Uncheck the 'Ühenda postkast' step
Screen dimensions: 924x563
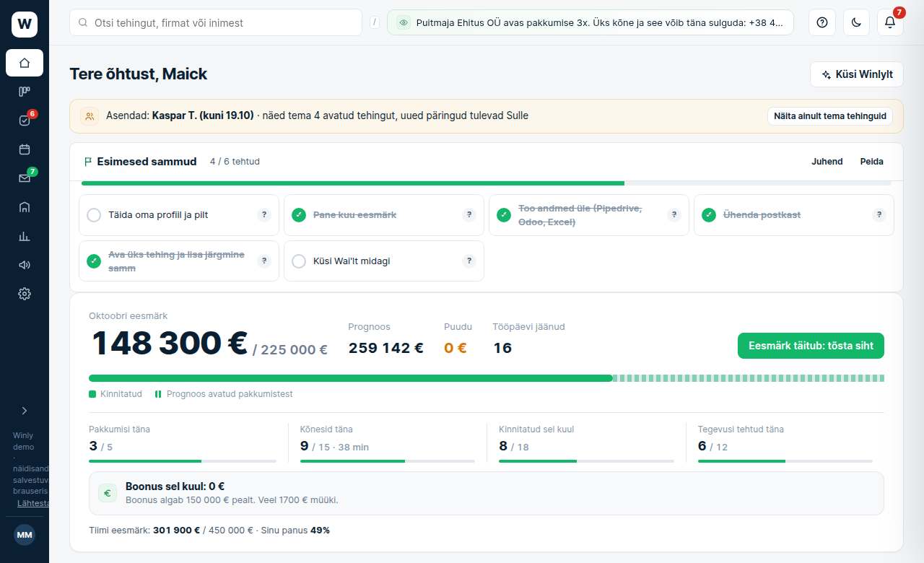pyautogui.click(x=709, y=215)
